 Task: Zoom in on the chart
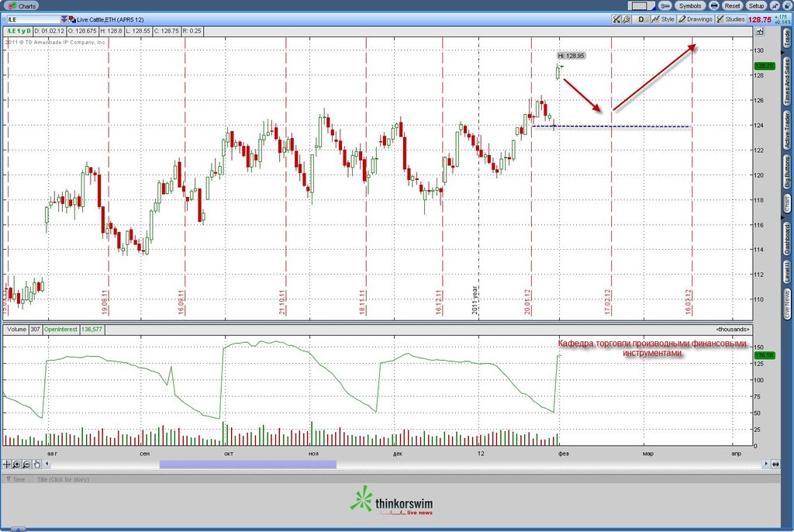pos(17,464)
